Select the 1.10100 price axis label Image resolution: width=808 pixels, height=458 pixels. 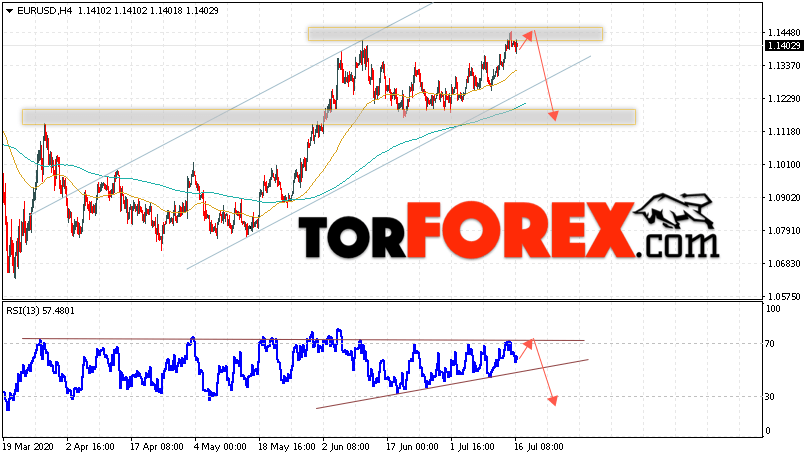tap(784, 165)
